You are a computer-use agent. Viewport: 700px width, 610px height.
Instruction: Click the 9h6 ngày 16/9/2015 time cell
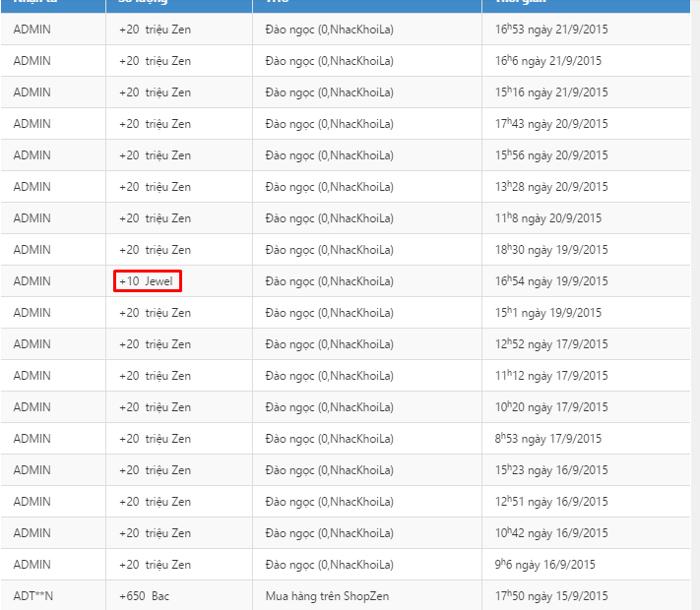point(545,565)
